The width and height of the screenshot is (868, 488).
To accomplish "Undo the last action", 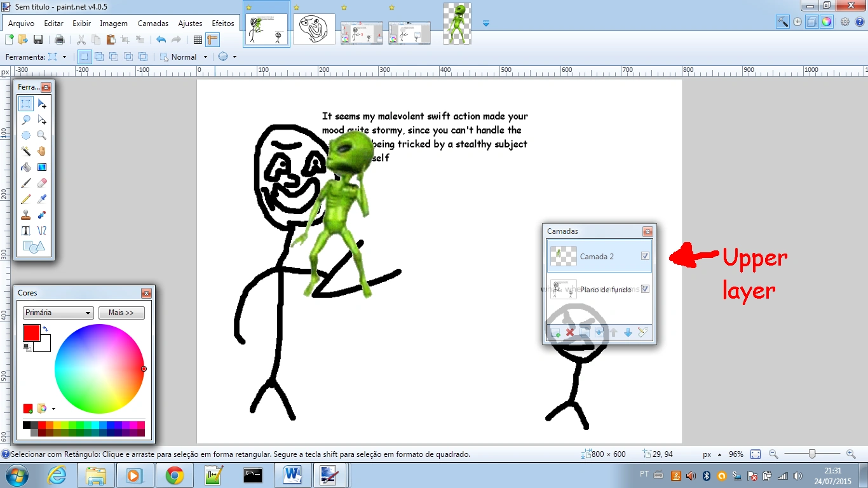I will click(x=161, y=39).
